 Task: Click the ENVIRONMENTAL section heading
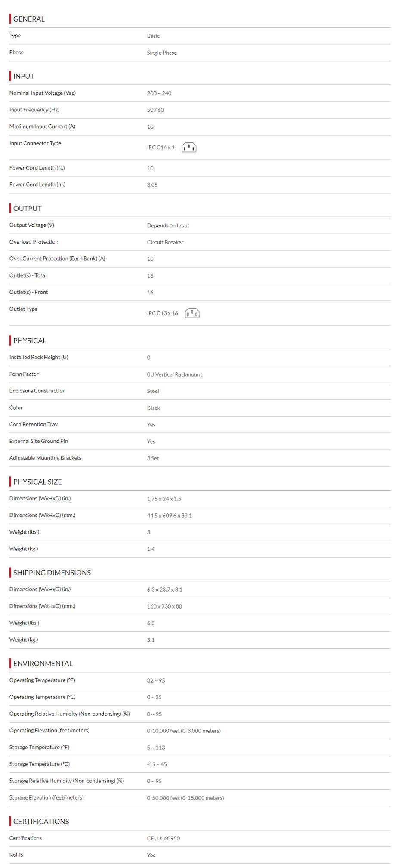(43, 663)
